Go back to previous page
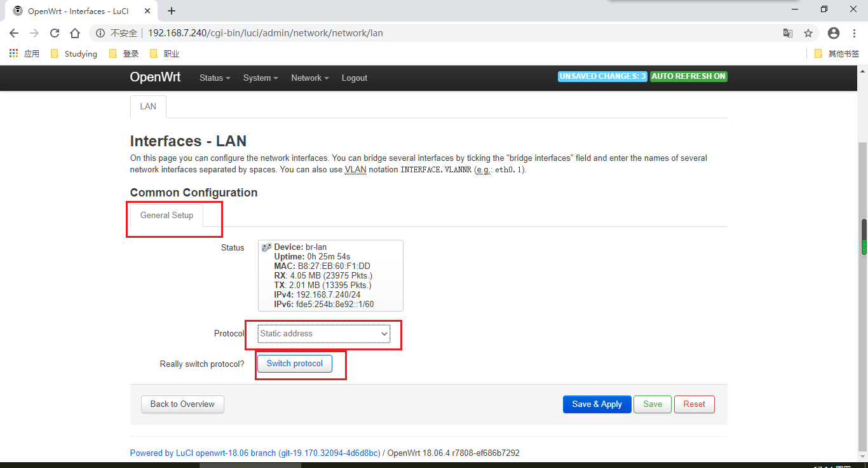 [14, 33]
